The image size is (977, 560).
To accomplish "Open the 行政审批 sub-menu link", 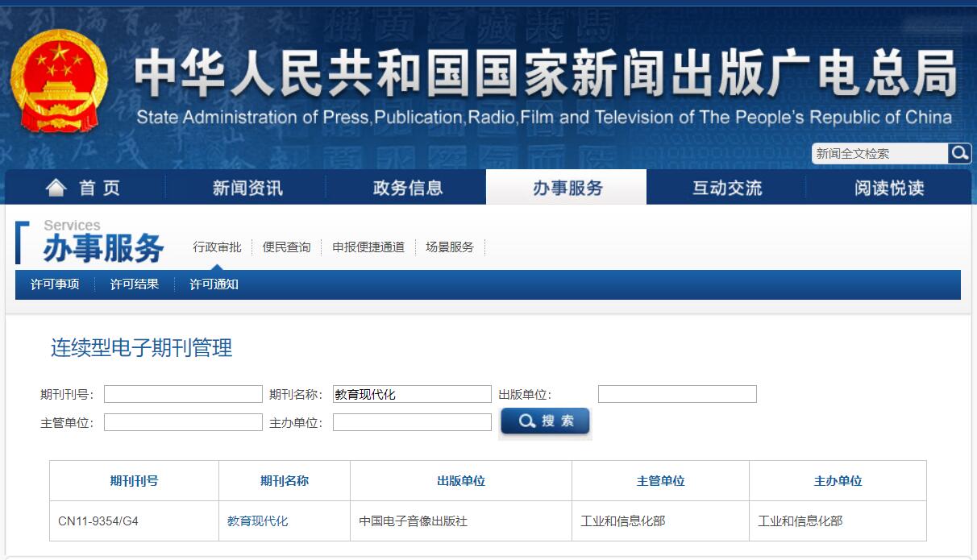I will pyautogui.click(x=217, y=247).
